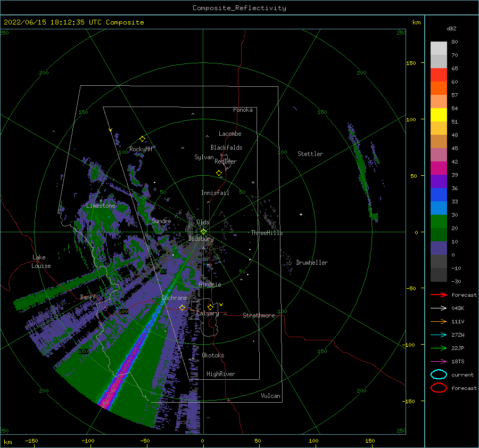The image size is (479, 448).
Task: Click the Drumheller town label
Action: click(x=312, y=263)
